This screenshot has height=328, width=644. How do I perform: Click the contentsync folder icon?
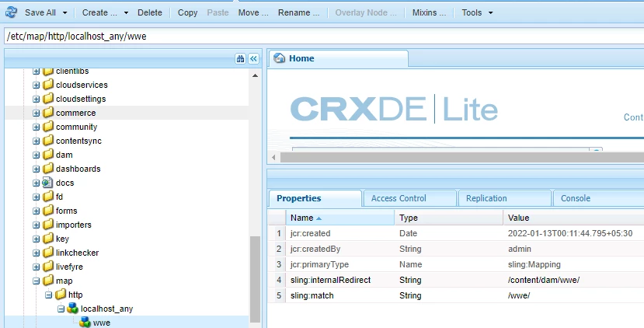pos(48,141)
